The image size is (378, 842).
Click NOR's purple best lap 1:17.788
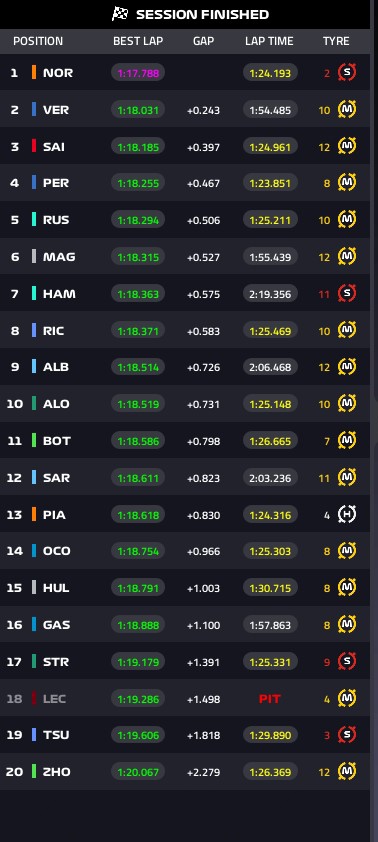pos(138,73)
